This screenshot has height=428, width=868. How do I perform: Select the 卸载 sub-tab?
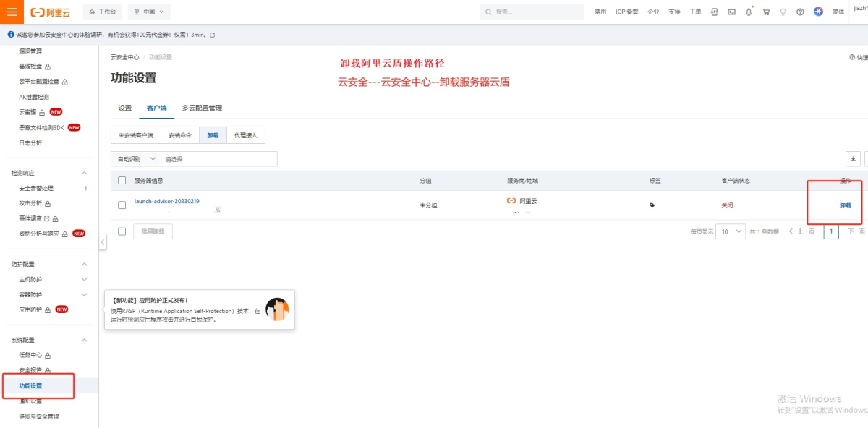pyautogui.click(x=213, y=135)
